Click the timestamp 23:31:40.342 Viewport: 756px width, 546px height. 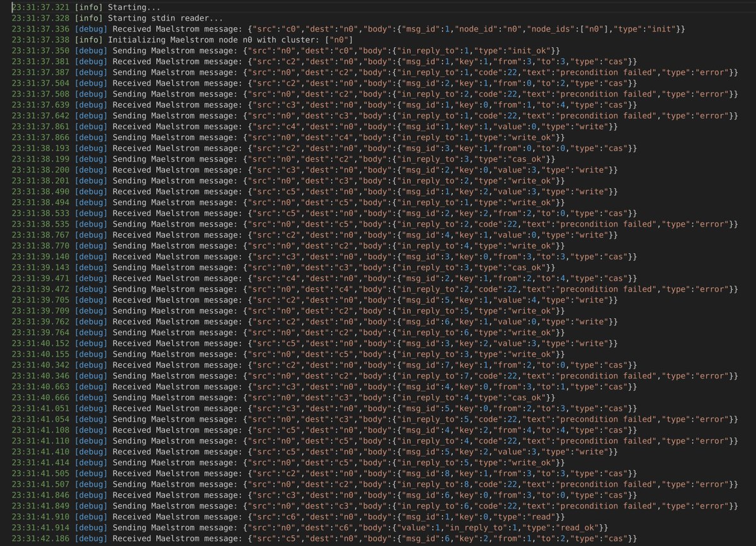(41, 365)
